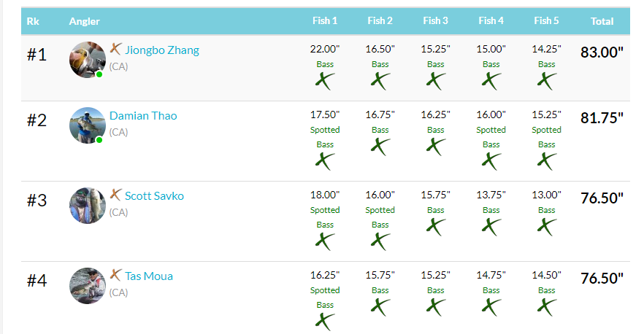Screen dimensions: 644x334
Task: Click the badge icon beside Scott Savko
Action: [116, 195]
